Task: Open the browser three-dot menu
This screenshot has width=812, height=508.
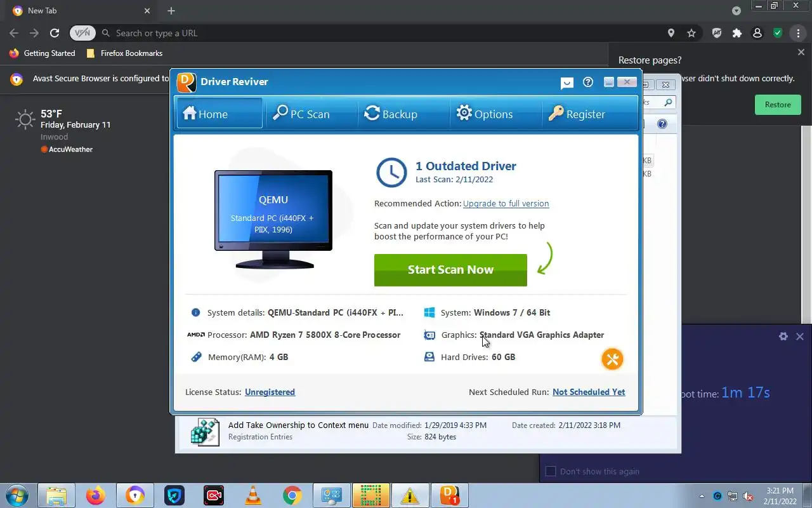Action: pyautogui.click(x=798, y=33)
